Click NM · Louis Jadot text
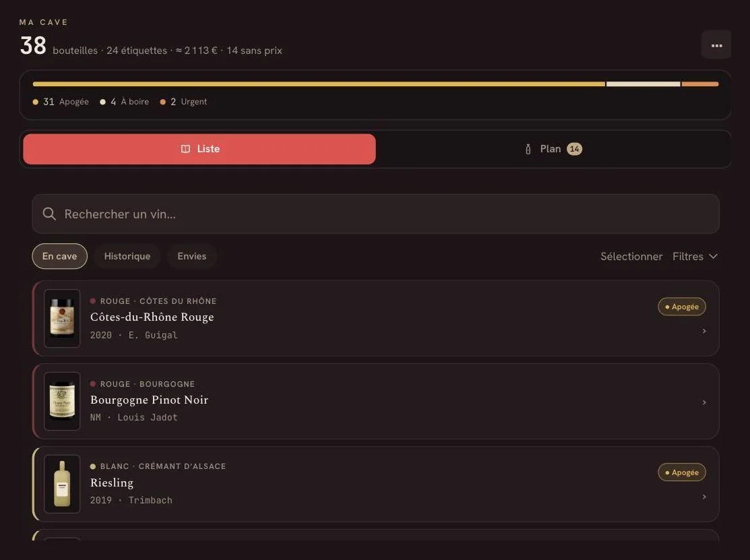Screen dimensions: 750x560 pyautogui.click(x=134, y=418)
